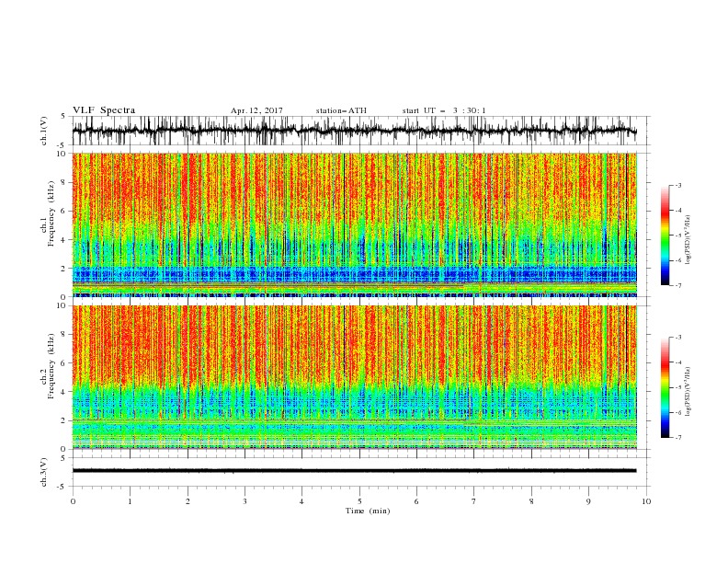Click the ch.3 voltage waveform trace
Viewport: 728px width, 563px height.
pyautogui.click(x=354, y=471)
